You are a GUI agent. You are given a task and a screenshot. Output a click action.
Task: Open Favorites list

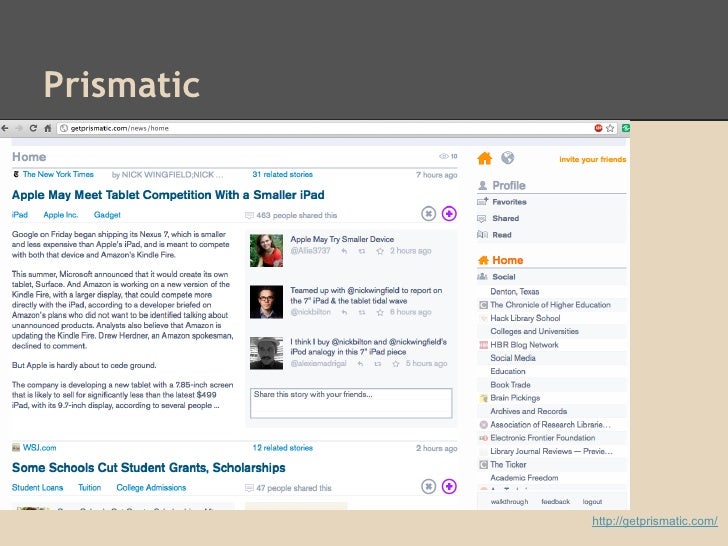(x=509, y=202)
